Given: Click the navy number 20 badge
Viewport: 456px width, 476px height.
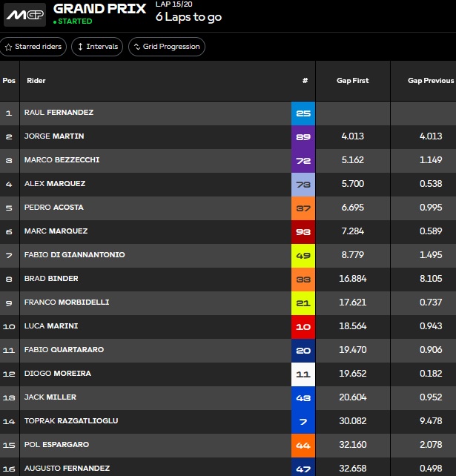Looking at the screenshot, I should point(303,350).
